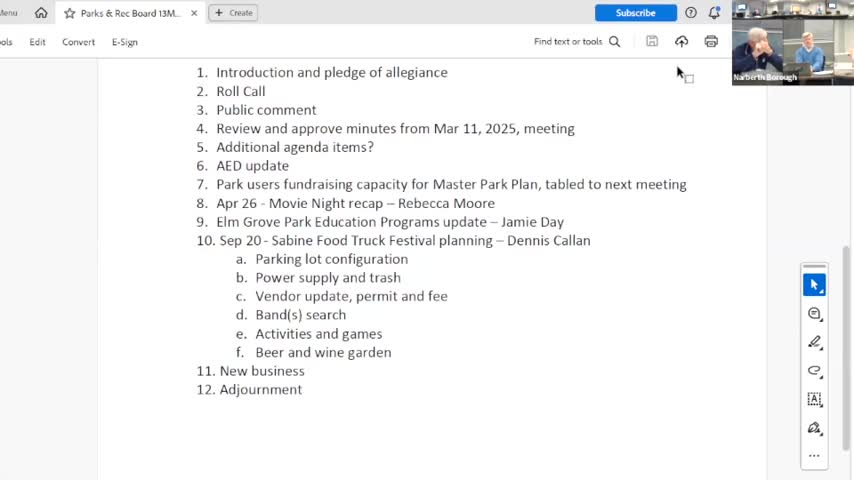
Task: Click 'Band(s) search' sub-item
Action: point(301,315)
